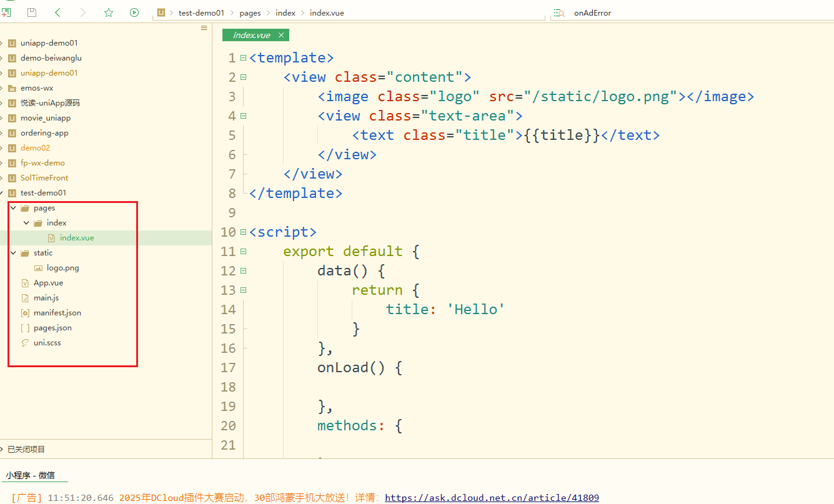
Task: Click the pages folder icon
Action: [25, 208]
